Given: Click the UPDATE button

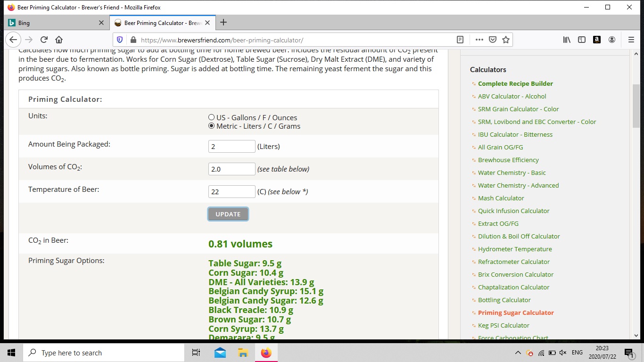Looking at the screenshot, I should coord(228,214).
